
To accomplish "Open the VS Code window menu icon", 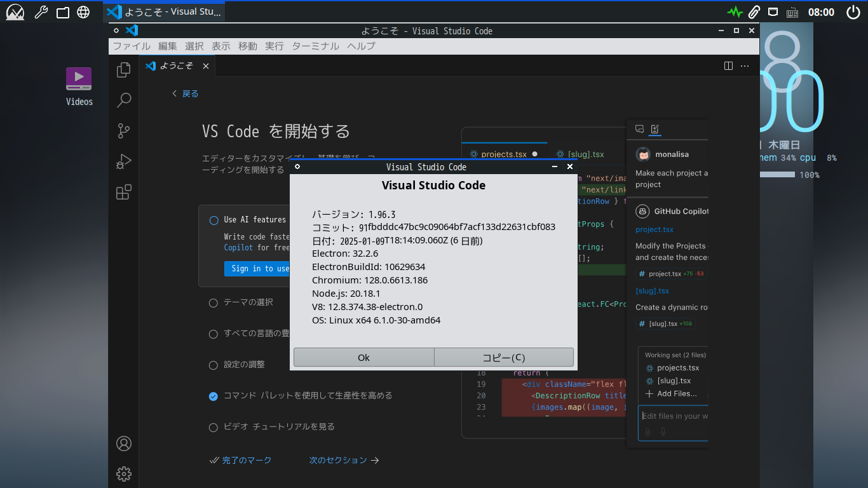I will point(116,30).
